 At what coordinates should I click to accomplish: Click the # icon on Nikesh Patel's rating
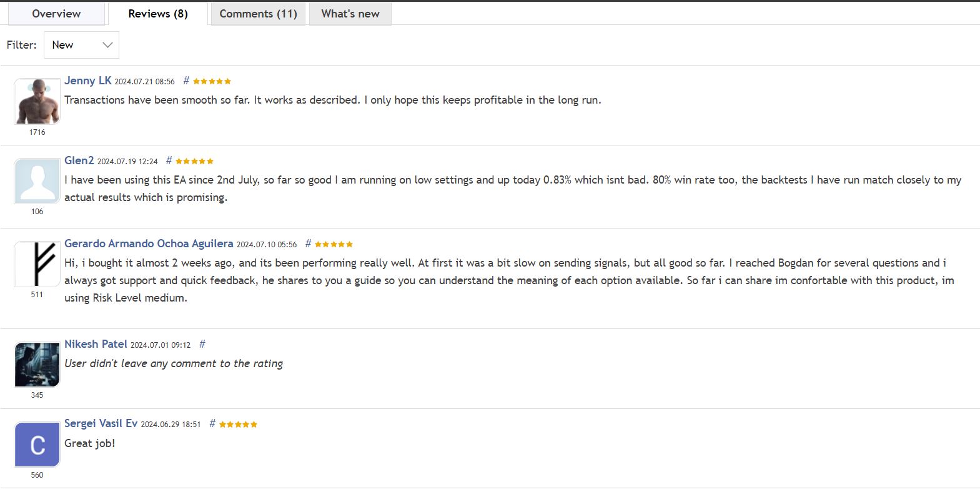click(x=201, y=343)
